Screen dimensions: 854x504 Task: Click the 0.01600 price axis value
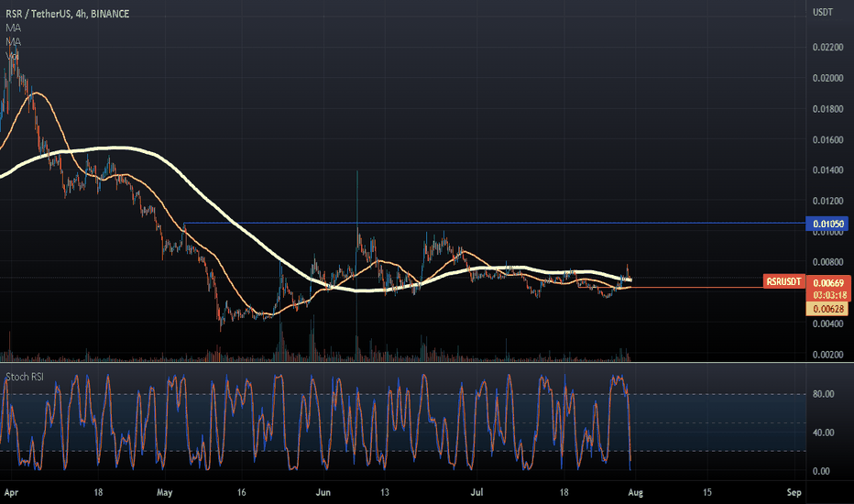coord(827,139)
